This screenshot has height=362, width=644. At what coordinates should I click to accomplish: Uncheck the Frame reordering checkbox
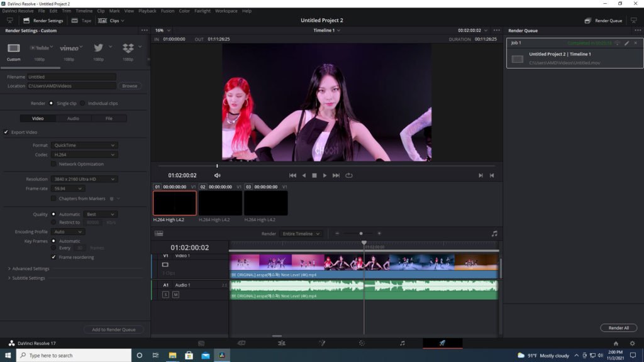(x=53, y=257)
